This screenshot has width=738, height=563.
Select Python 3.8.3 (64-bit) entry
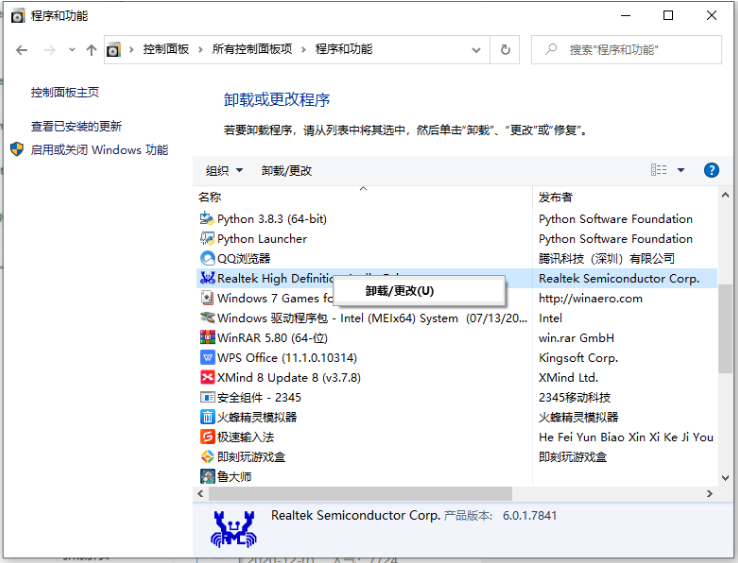coord(271,219)
